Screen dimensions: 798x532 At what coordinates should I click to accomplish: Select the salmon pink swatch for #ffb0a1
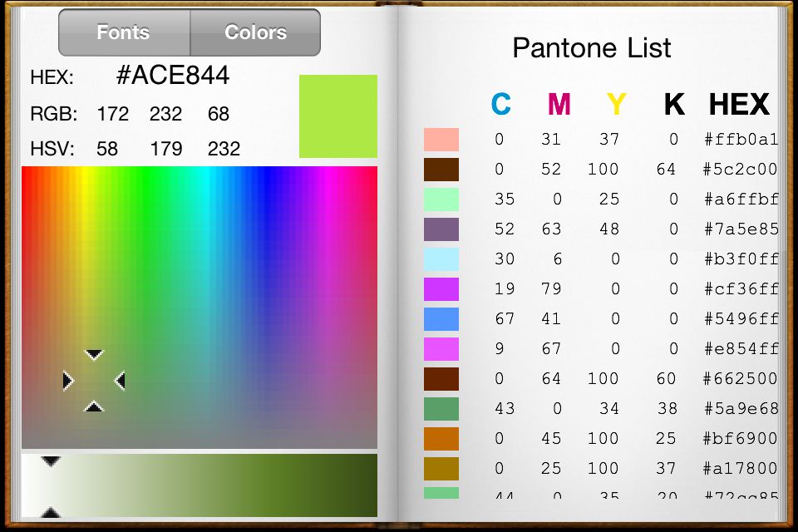coord(441,140)
